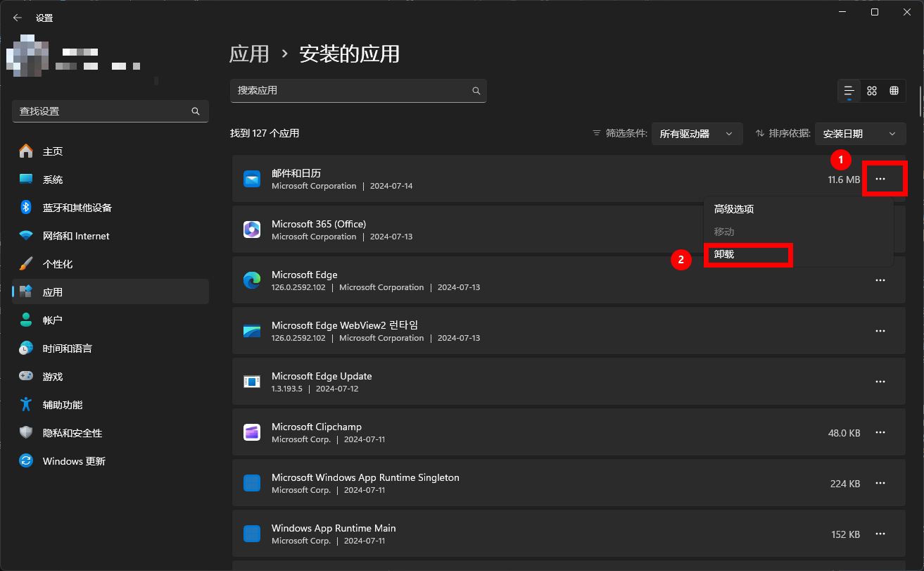Click the magnifier icon in 搜索应用 box
This screenshot has width=924, height=571.
tap(476, 91)
